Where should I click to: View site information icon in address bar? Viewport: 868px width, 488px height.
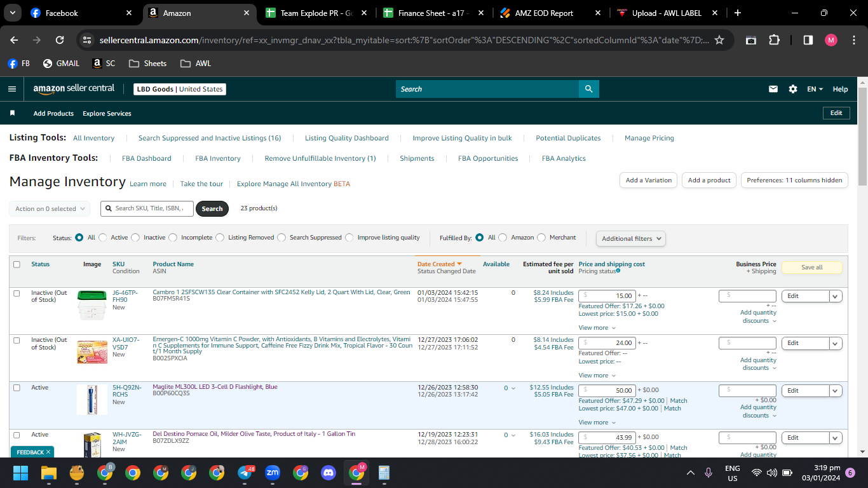click(88, 40)
